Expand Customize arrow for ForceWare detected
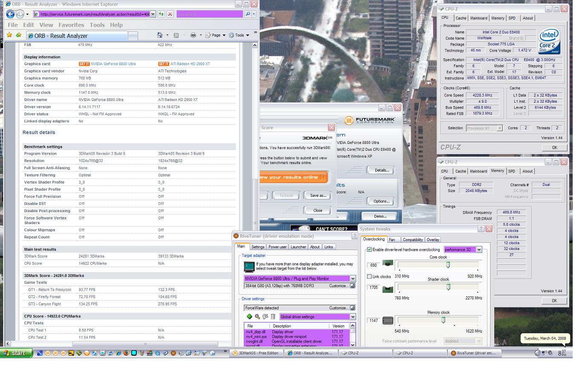 (x=352, y=308)
